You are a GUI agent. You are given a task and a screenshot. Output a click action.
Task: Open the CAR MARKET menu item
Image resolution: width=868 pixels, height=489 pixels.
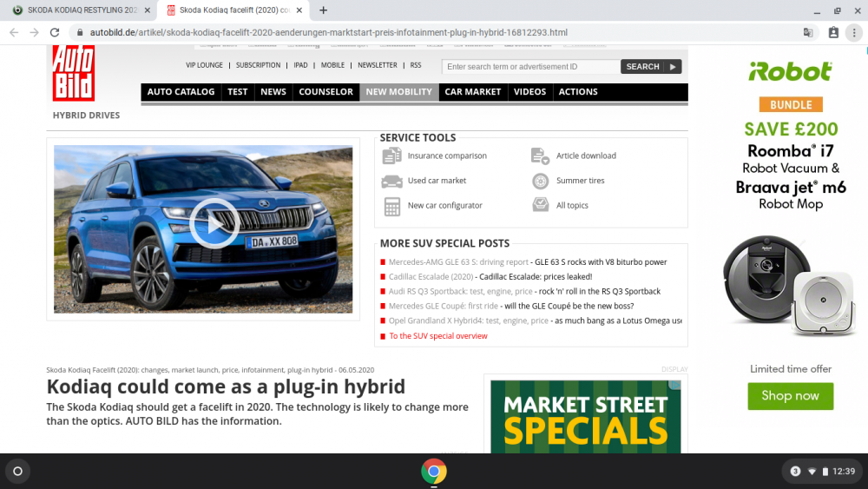[473, 92]
